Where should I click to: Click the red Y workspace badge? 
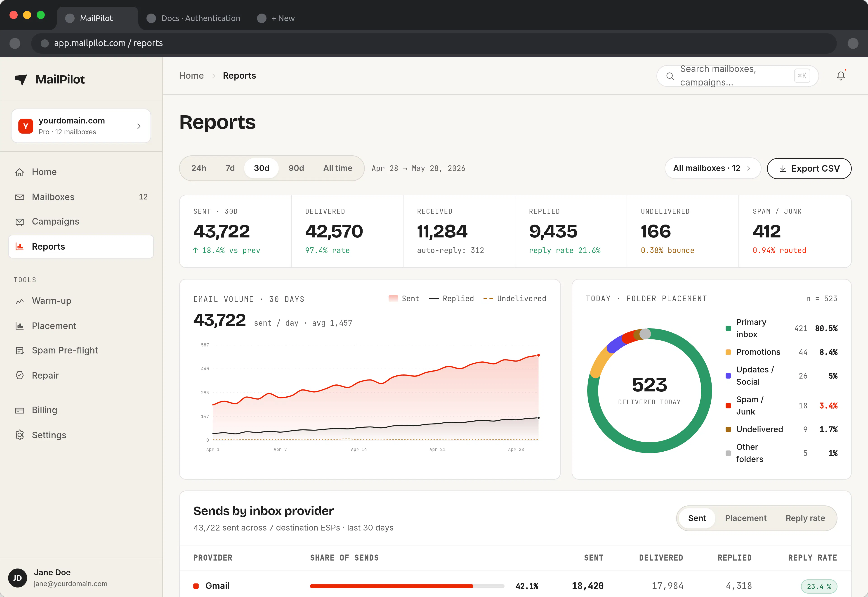pyautogui.click(x=26, y=126)
